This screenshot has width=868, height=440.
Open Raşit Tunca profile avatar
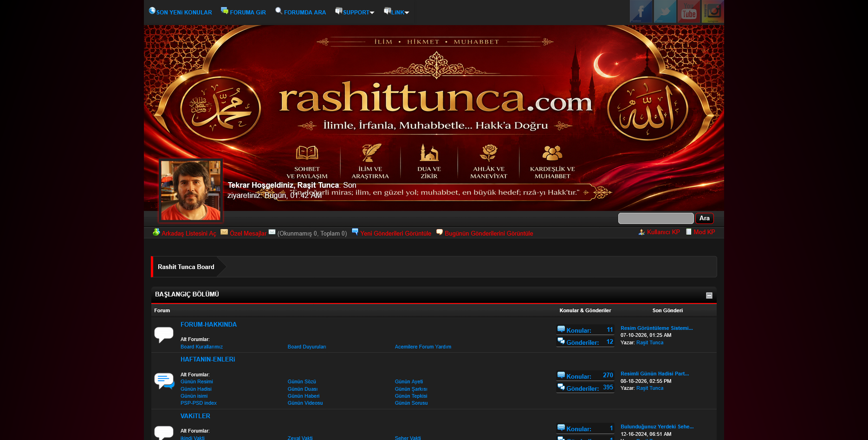point(191,190)
